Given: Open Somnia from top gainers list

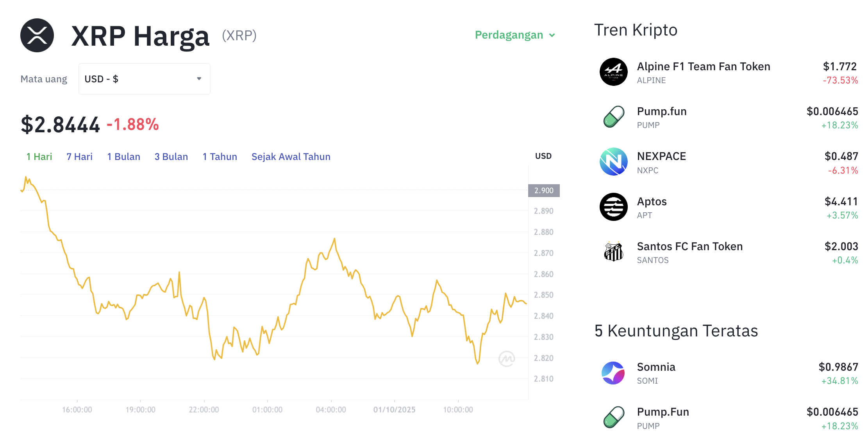Looking at the screenshot, I should [x=656, y=367].
